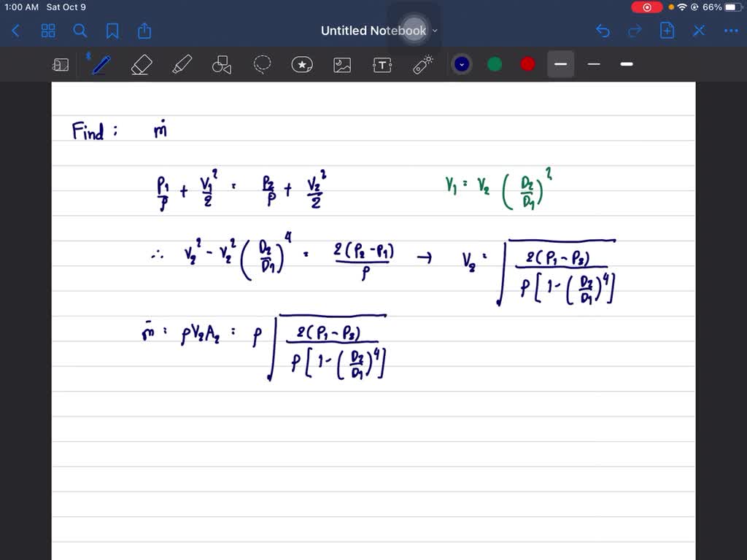The width and height of the screenshot is (747, 560).
Task: Open the more options ellipsis menu
Action: 730,31
